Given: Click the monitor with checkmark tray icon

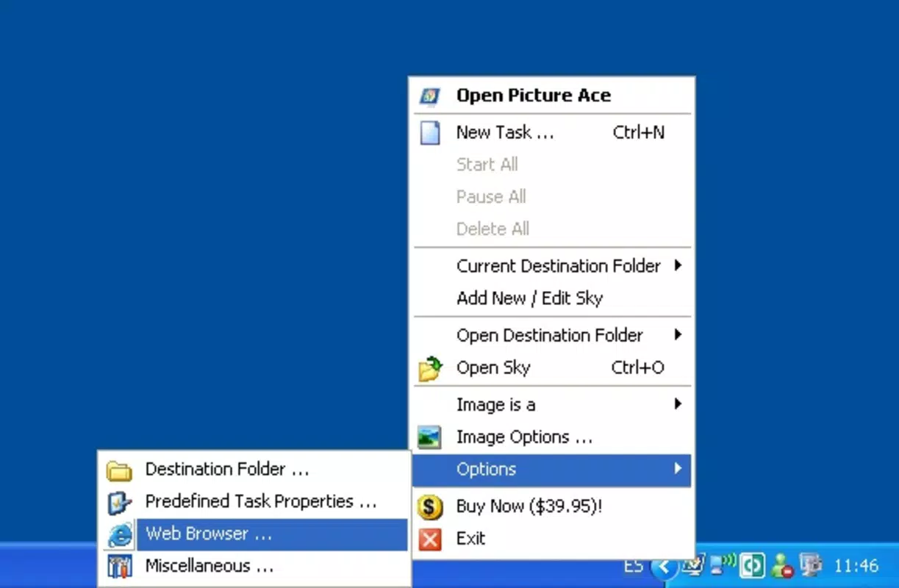Looking at the screenshot, I should point(692,565).
